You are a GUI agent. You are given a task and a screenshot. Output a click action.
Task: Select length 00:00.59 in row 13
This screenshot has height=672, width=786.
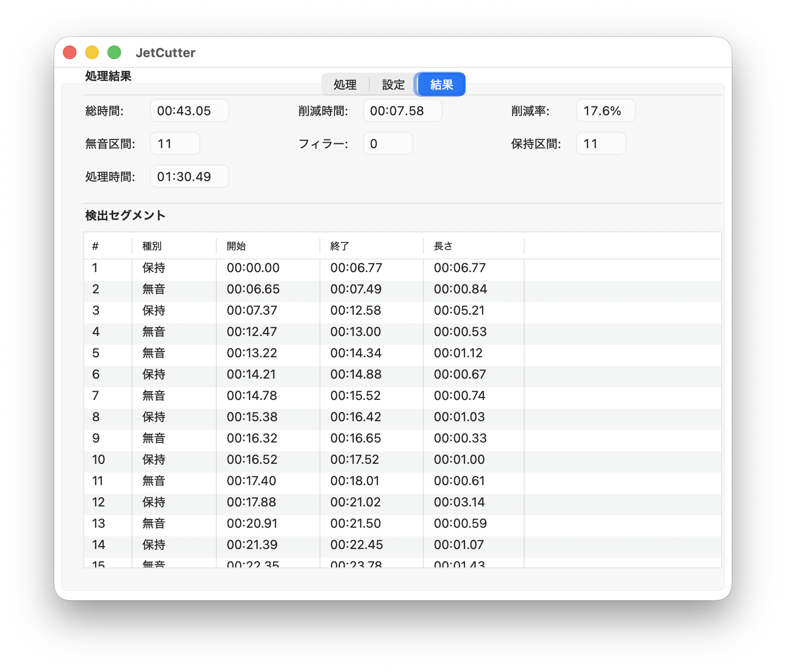click(x=460, y=523)
